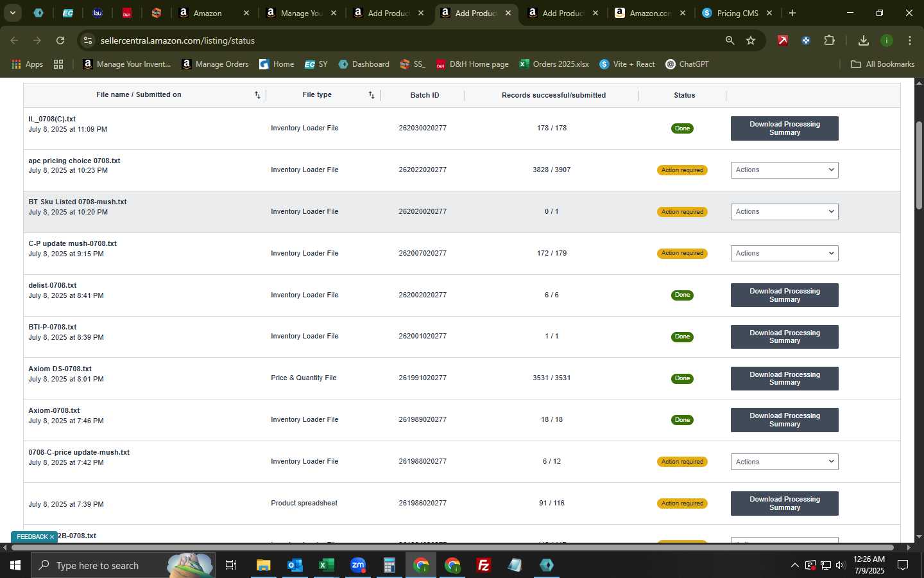
Task: Open All Bookmarks folder
Action: (882, 64)
